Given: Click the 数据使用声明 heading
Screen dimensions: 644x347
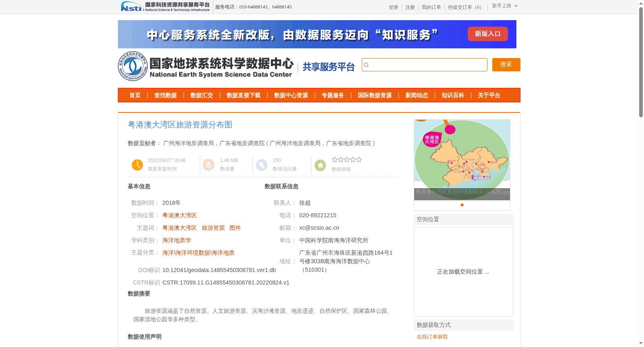Looking at the screenshot, I should tap(144, 337).
